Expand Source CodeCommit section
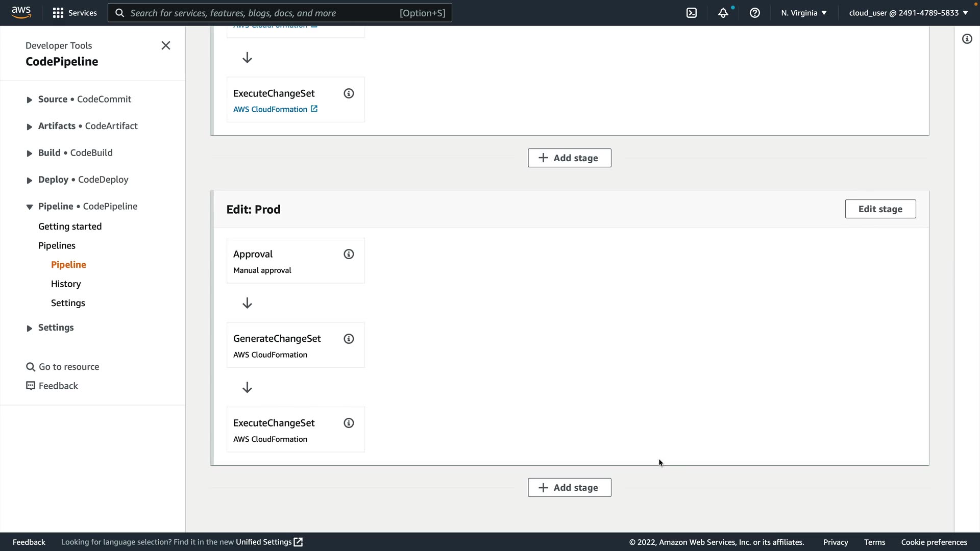This screenshot has height=551, width=980. tap(30, 99)
